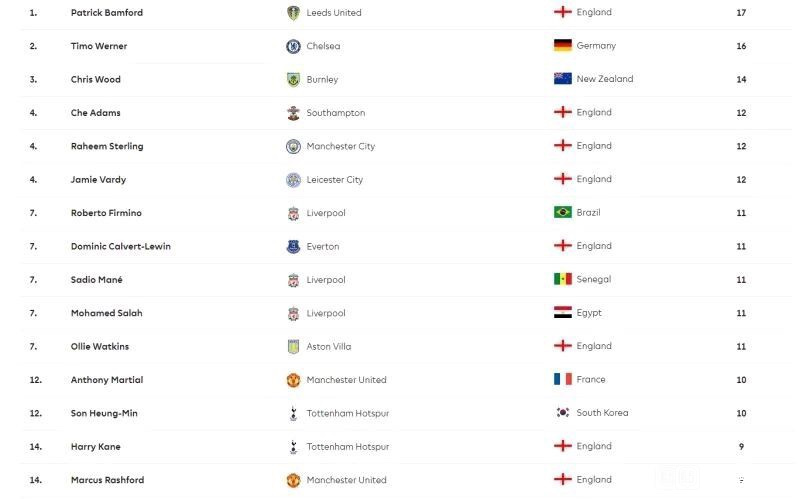The height and width of the screenshot is (499, 800).
Task: Click the Leicester City badge icon
Action: point(293,180)
